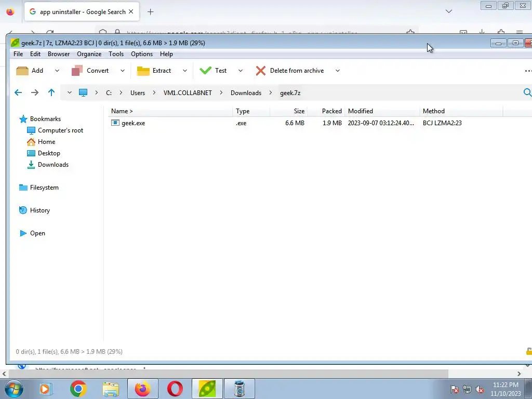Open Firefox list all tabs chevron
532x399 pixels.
coord(449,11)
